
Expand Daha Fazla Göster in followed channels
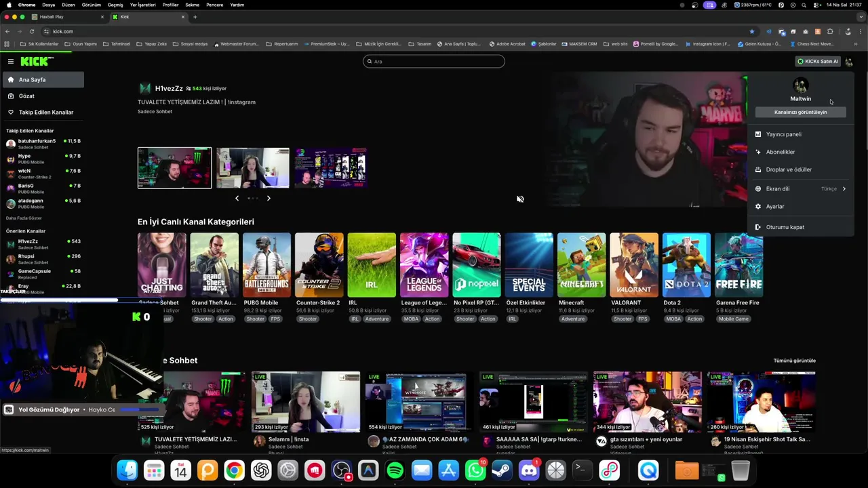tap(24, 218)
